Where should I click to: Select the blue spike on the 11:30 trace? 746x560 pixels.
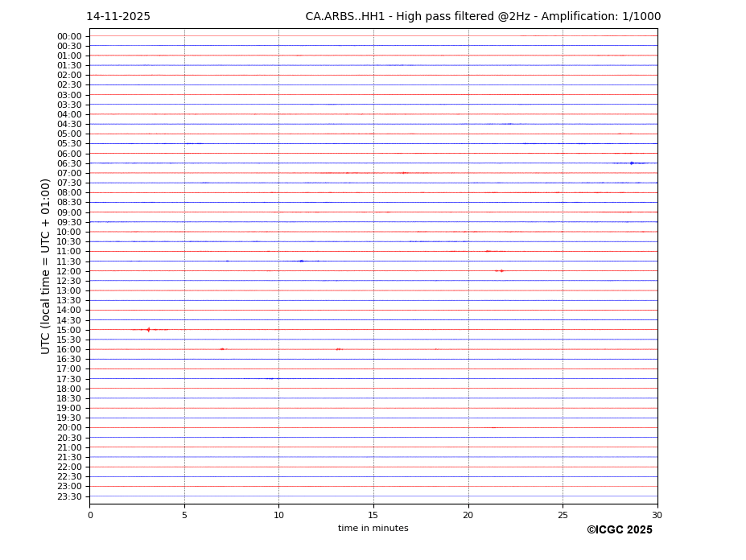302,261
